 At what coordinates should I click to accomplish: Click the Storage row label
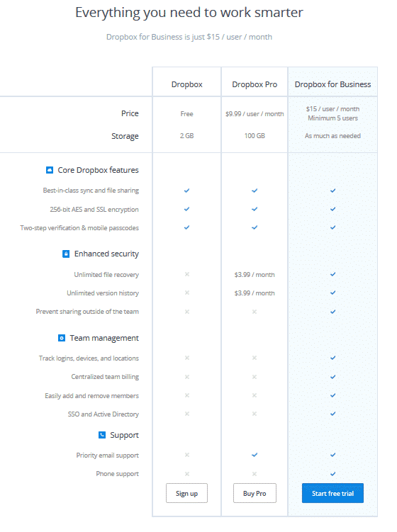(125, 136)
